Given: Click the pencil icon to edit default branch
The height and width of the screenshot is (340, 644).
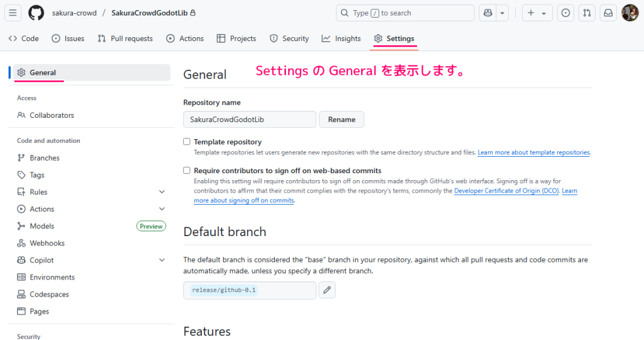Looking at the screenshot, I should tap(327, 290).
